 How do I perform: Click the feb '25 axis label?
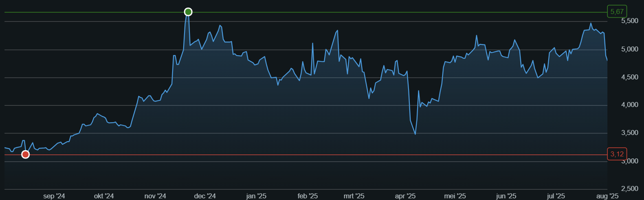click(308, 196)
